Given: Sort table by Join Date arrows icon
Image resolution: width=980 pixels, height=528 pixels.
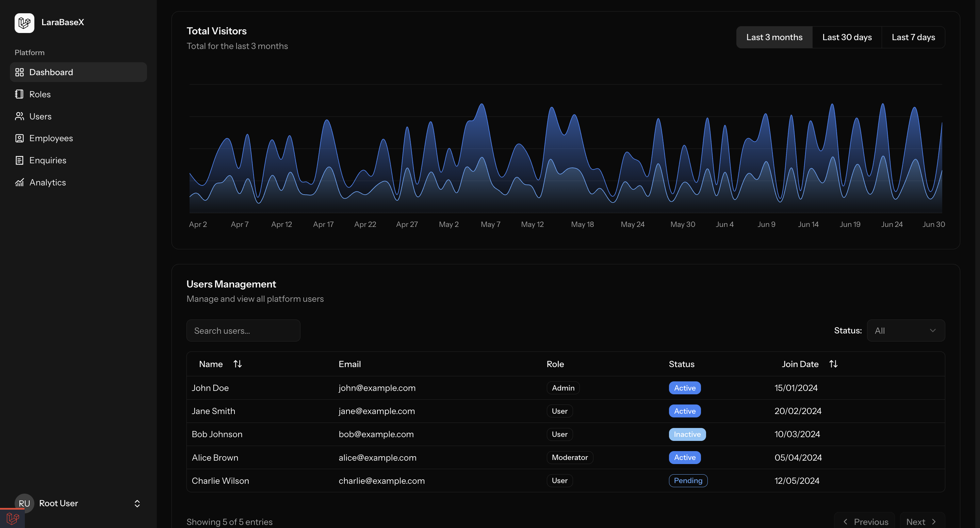Looking at the screenshot, I should point(833,364).
